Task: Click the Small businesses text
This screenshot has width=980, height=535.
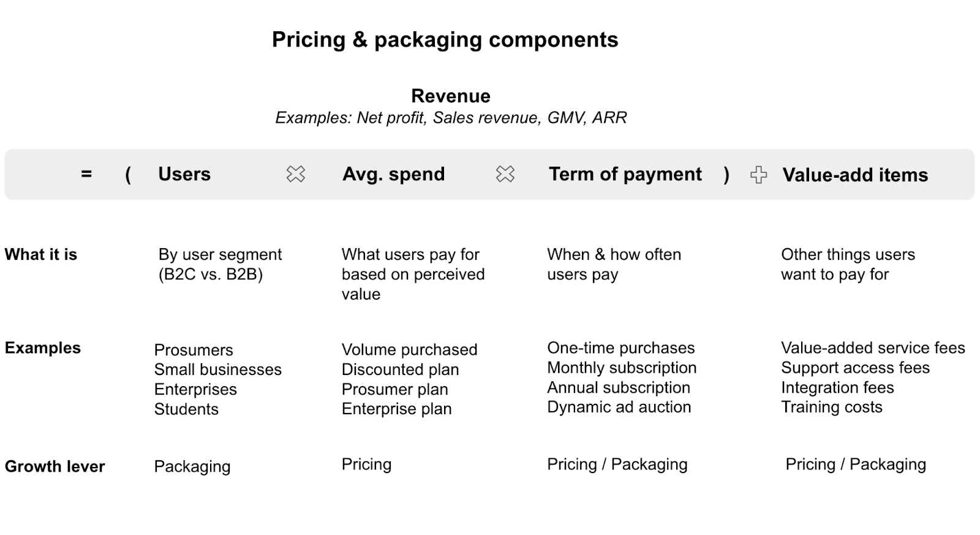Action: (218, 370)
